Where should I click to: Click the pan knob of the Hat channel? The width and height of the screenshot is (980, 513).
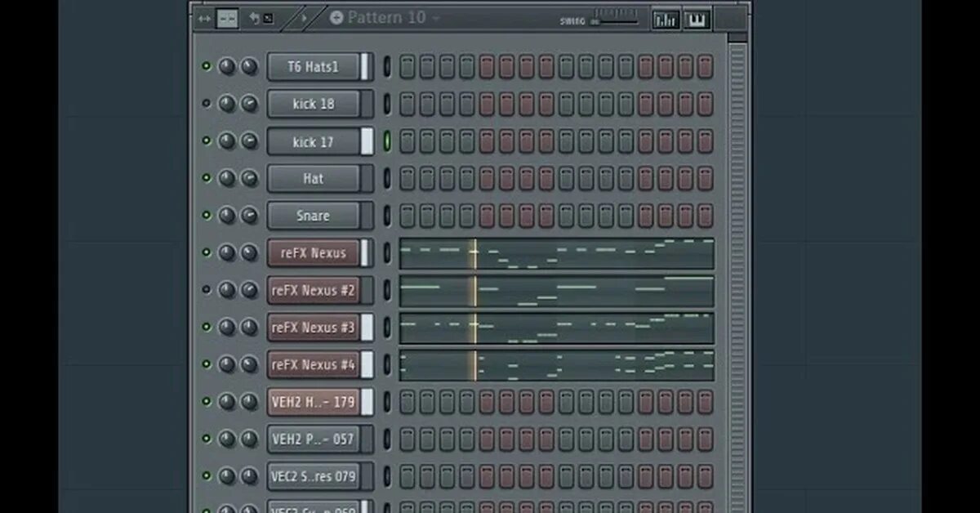227,178
